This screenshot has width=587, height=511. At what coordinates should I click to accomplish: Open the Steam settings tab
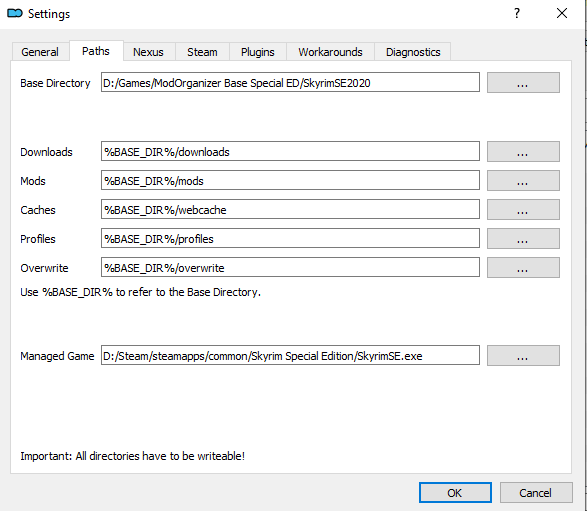click(x=203, y=52)
